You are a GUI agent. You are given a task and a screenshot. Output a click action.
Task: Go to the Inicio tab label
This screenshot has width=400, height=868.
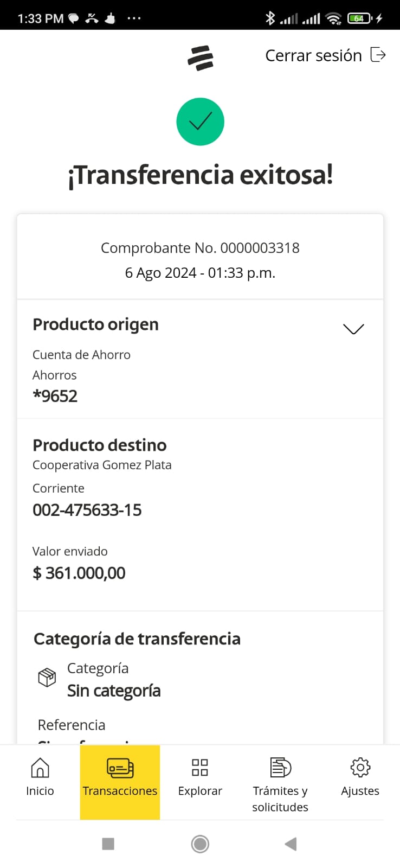(40, 791)
